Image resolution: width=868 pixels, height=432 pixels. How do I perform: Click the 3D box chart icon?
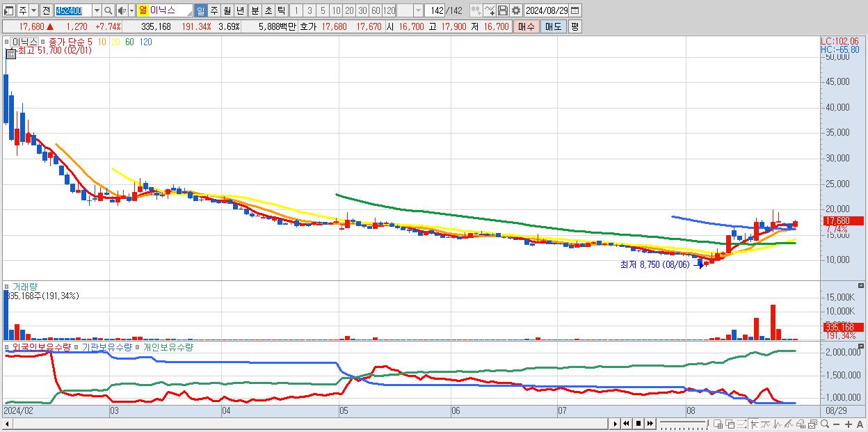(801, 424)
